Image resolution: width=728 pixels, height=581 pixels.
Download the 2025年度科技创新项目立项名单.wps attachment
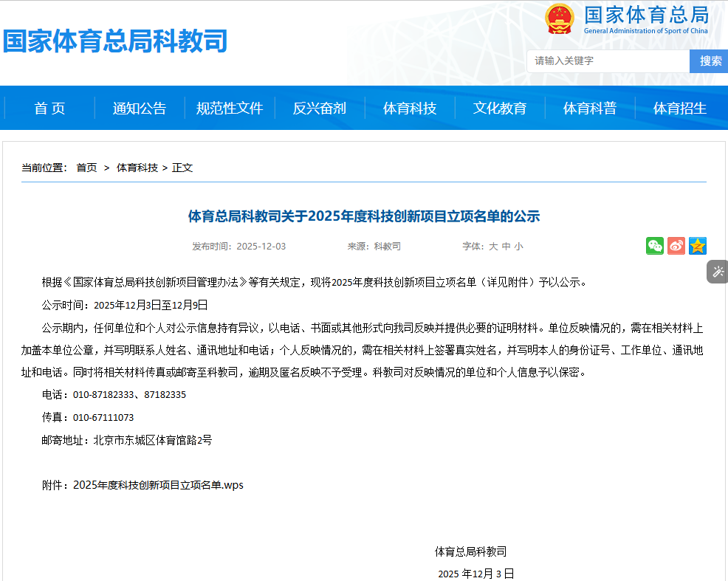click(158, 485)
